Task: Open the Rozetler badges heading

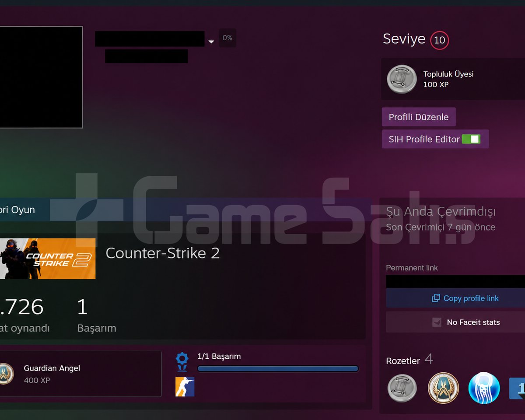Action: point(403,361)
